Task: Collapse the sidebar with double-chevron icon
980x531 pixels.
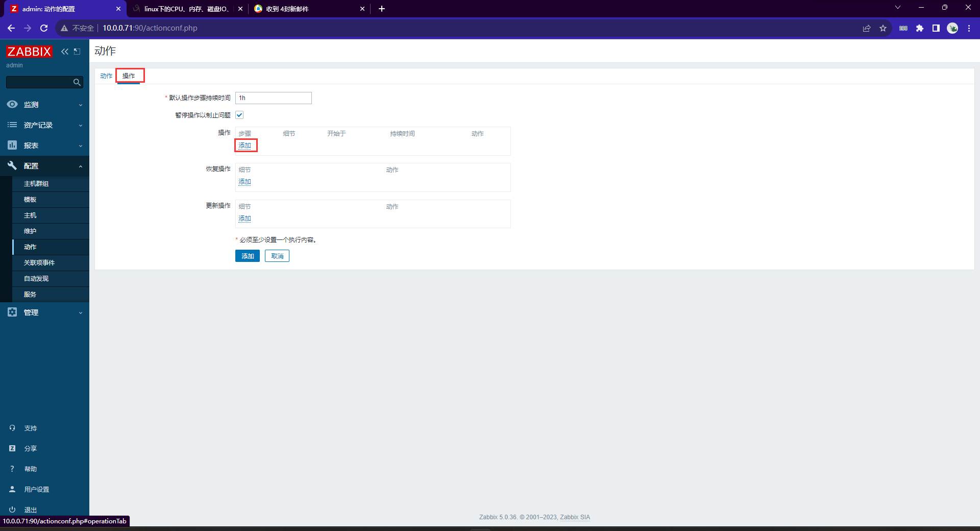Action: (65, 52)
